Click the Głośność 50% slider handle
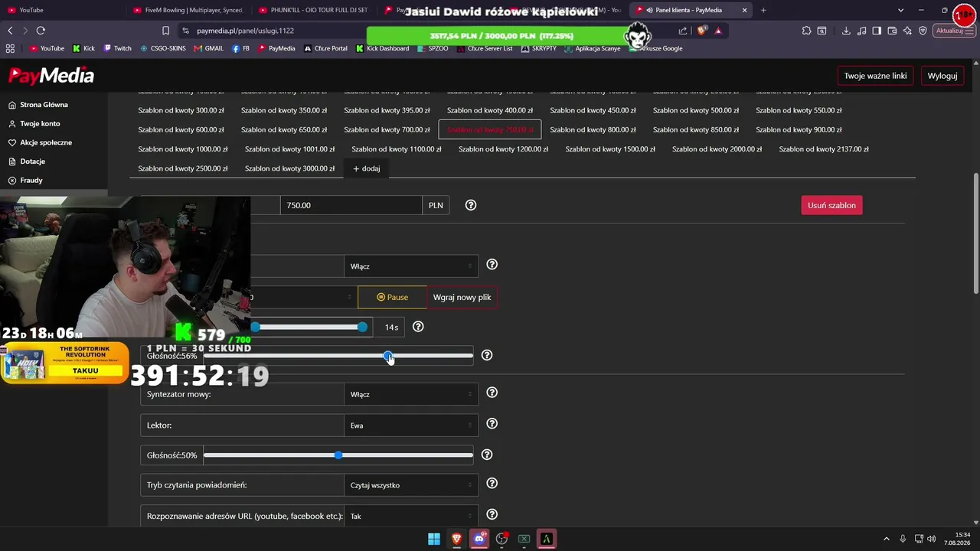Image resolution: width=980 pixels, height=551 pixels. tap(338, 455)
